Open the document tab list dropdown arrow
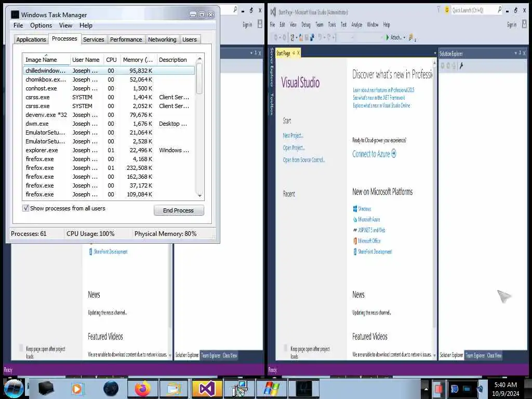The height and width of the screenshot is (399, 532). pyautogui.click(x=435, y=54)
